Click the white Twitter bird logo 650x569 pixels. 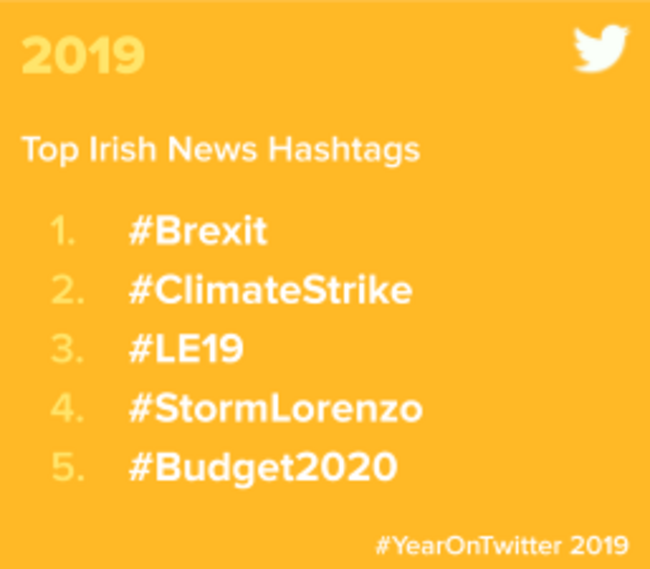tap(601, 48)
